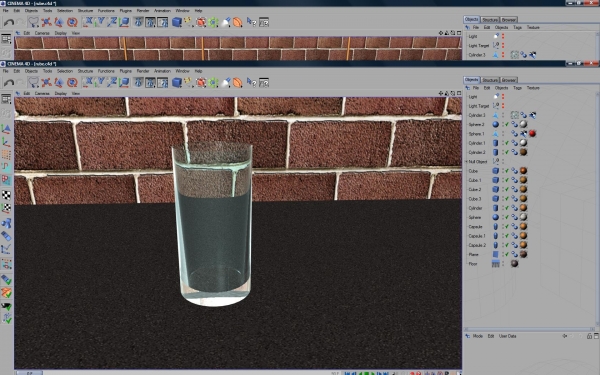Click the context help cursor icon in front toolbar
The height and width of the screenshot is (375, 600).
pos(251,82)
